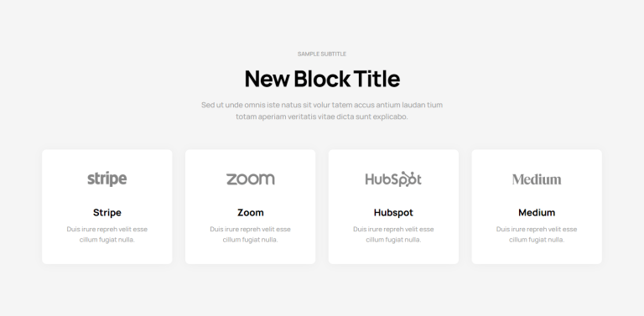
Task: Select description text under Hubspot heading
Action: pyautogui.click(x=393, y=235)
